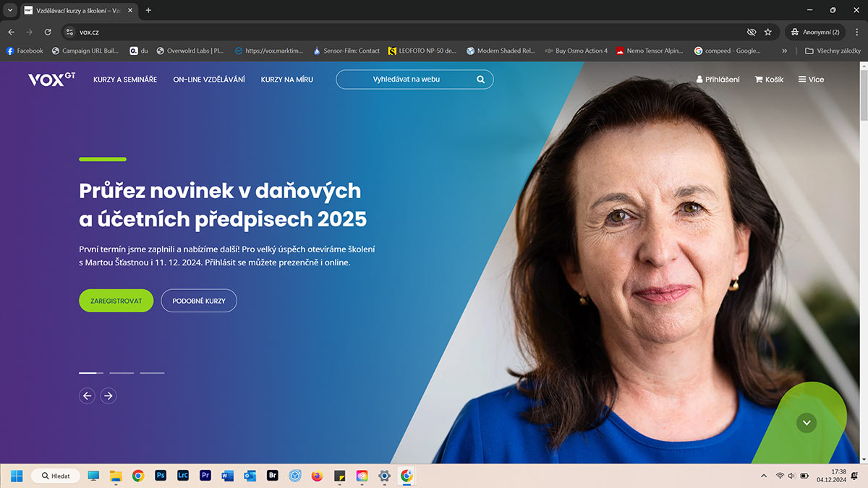Image resolution: width=868 pixels, height=488 pixels.
Task: Expand the Více hamburger menu
Action: tap(811, 80)
